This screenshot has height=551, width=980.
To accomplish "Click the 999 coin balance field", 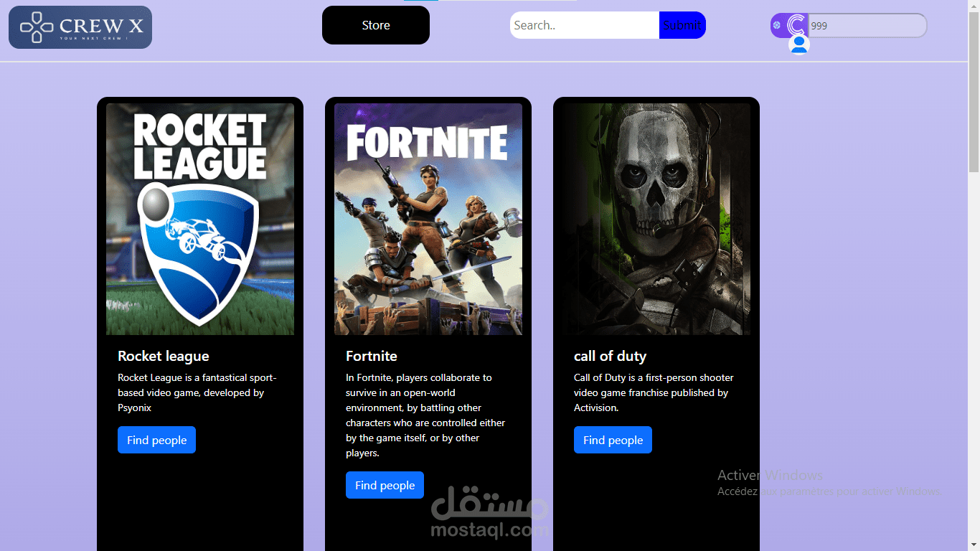I will [867, 25].
